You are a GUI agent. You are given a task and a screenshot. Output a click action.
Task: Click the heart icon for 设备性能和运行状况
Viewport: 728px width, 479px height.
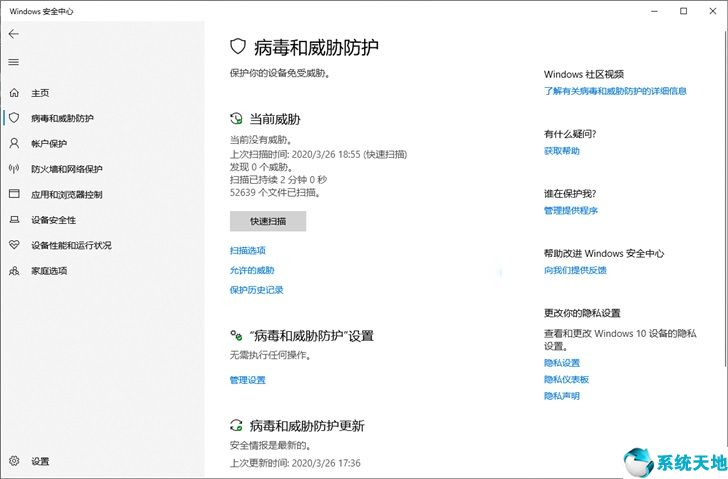pyautogui.click(x=14, y=245)
